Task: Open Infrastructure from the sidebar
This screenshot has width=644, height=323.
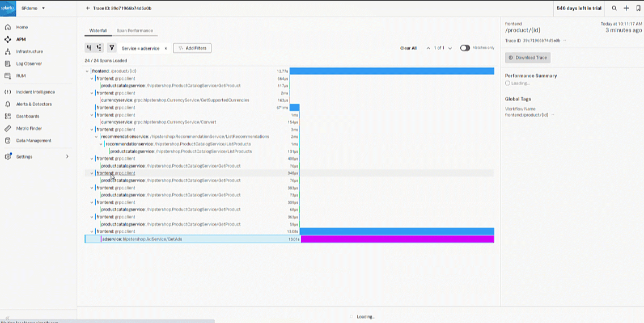Action: (29, 52)
